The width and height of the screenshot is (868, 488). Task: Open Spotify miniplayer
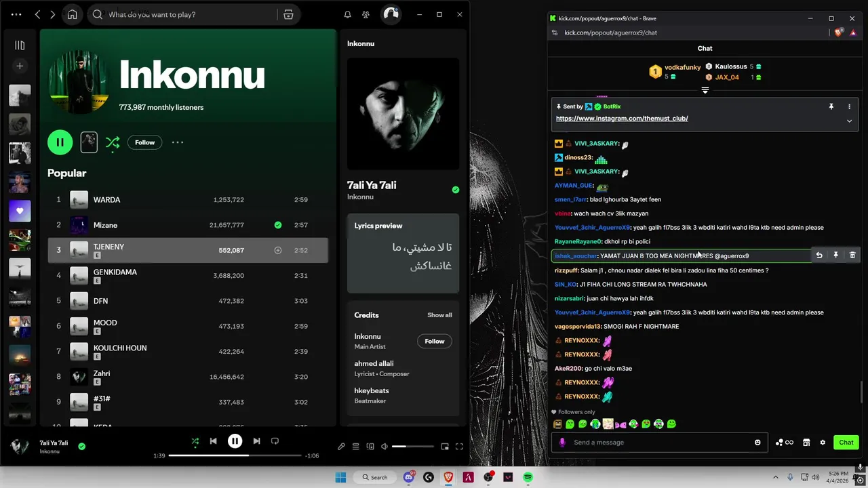point(445,447)
